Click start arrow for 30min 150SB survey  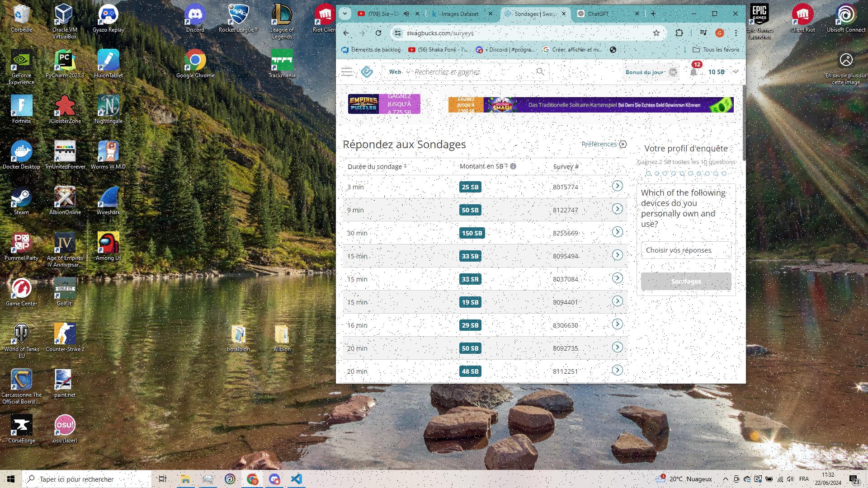pos(617,232)
